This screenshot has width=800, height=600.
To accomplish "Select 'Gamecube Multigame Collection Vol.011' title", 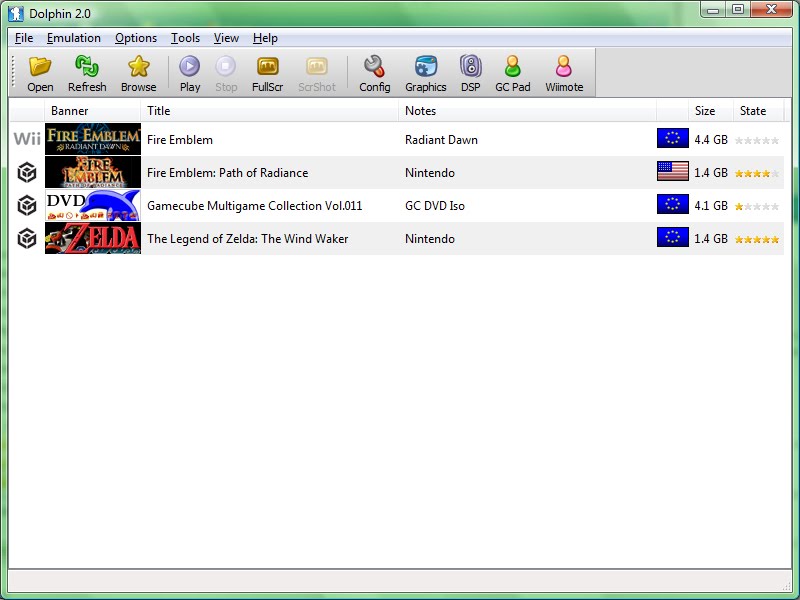I will coord(255,206).
